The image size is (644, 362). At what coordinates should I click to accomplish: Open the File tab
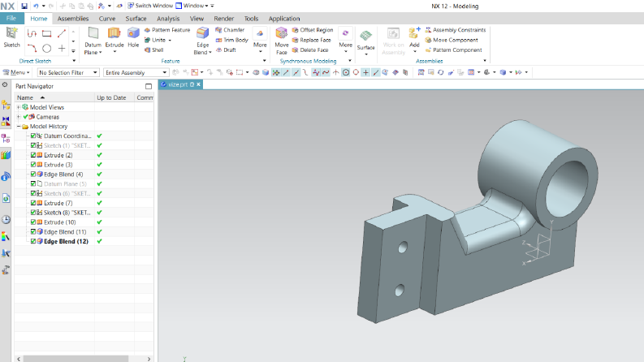(x=11, y=19)
